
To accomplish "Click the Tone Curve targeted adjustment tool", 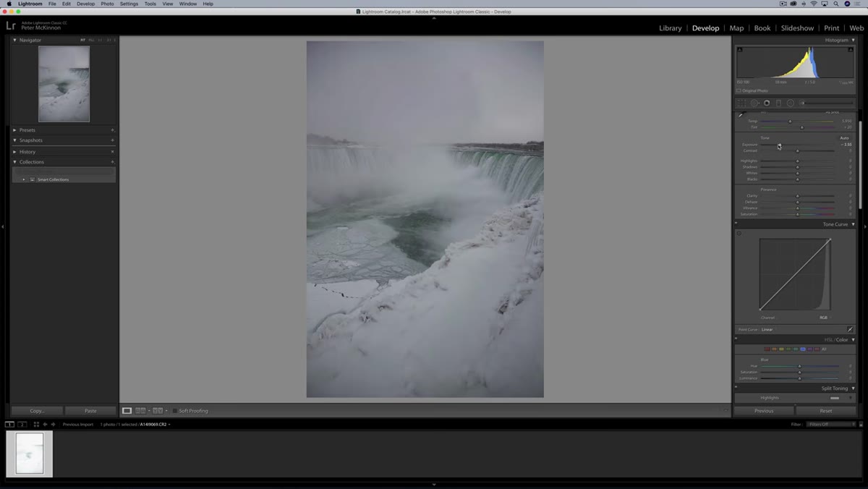I will (739, 233).
